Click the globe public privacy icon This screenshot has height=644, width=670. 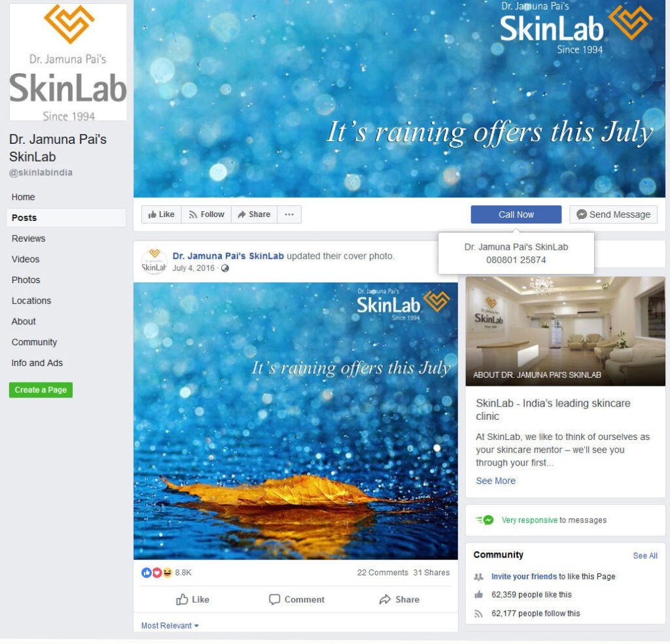click(225, 268)
